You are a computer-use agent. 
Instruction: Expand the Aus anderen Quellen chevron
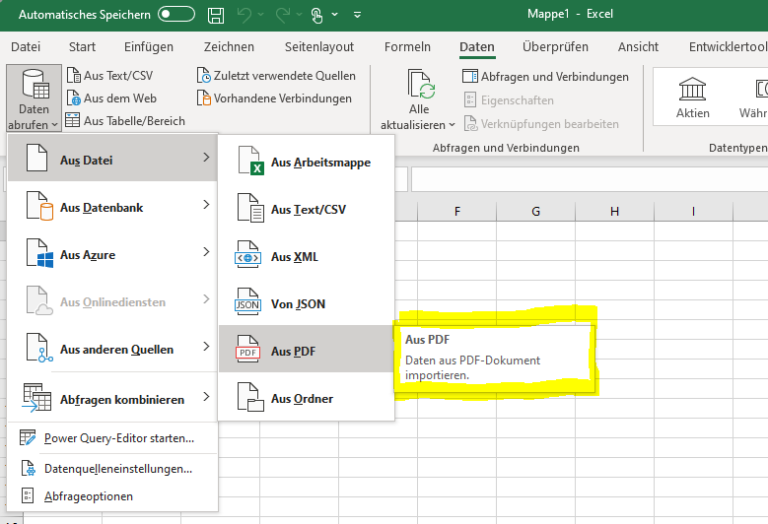pyautogui.click(x=206, y=346)
